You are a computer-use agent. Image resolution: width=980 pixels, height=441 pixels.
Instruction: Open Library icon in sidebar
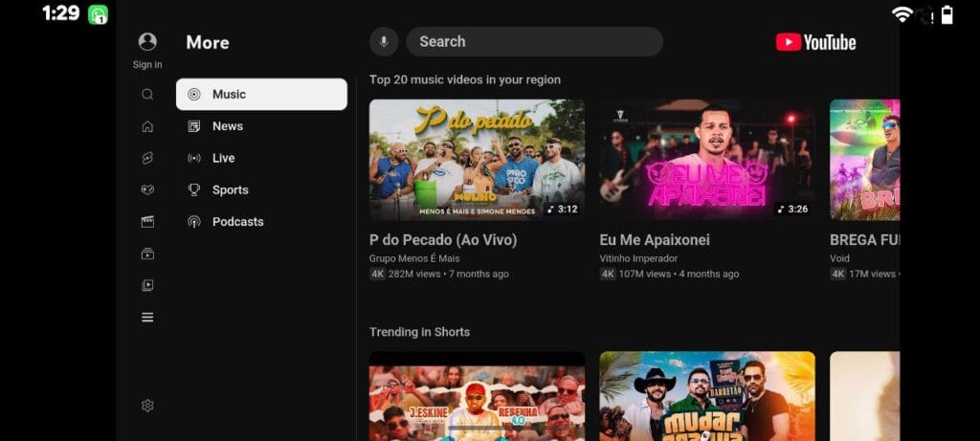point(147,285)
